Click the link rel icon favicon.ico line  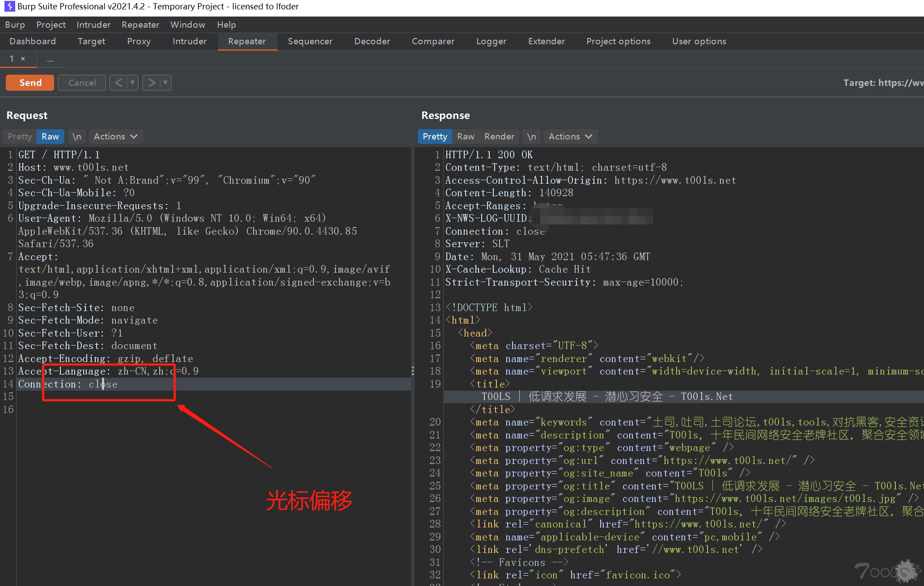click(576, 575)
